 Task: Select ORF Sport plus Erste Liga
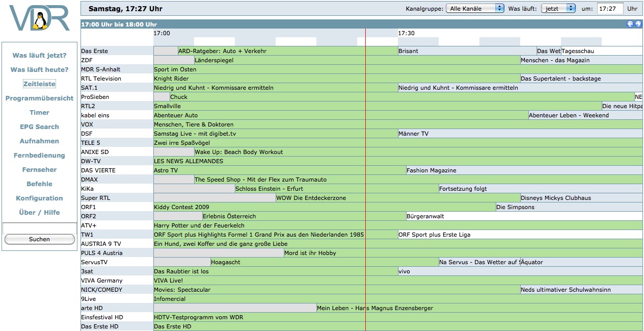click(520, 235)
